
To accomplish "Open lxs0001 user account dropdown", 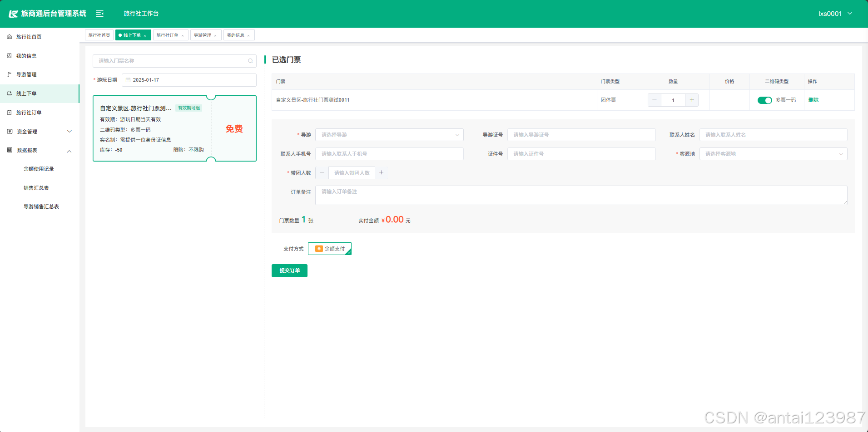I will 835,14.
